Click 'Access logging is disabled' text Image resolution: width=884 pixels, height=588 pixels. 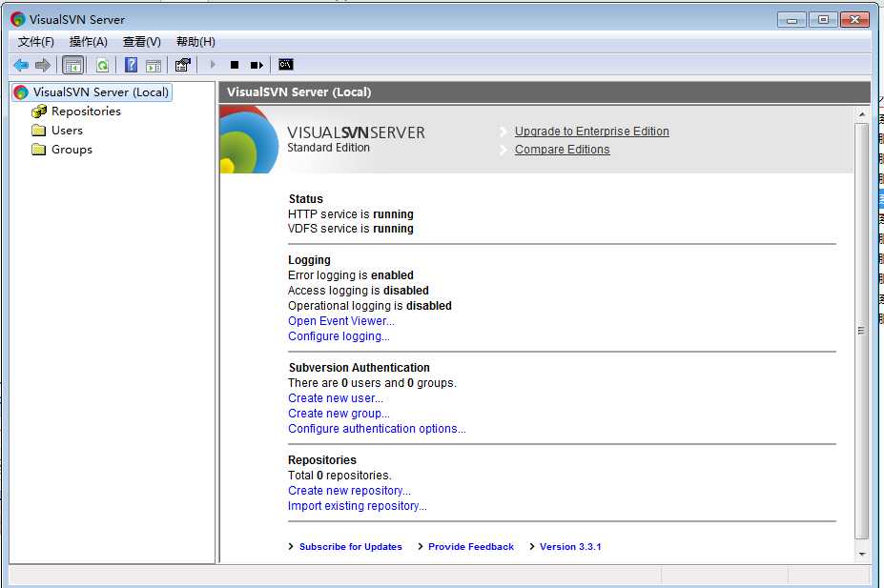coord(358,291)
